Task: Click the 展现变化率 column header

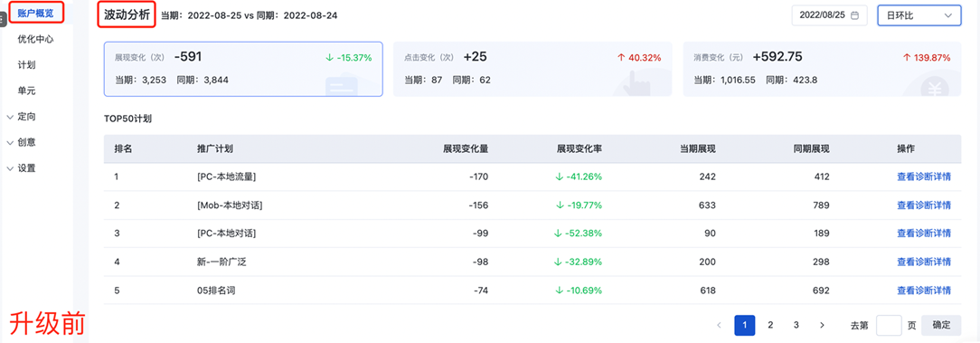Action: click(x=580, y=148)
